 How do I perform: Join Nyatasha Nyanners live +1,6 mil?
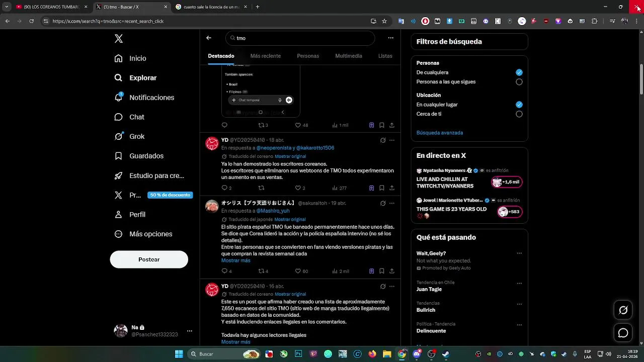(507, 182)
